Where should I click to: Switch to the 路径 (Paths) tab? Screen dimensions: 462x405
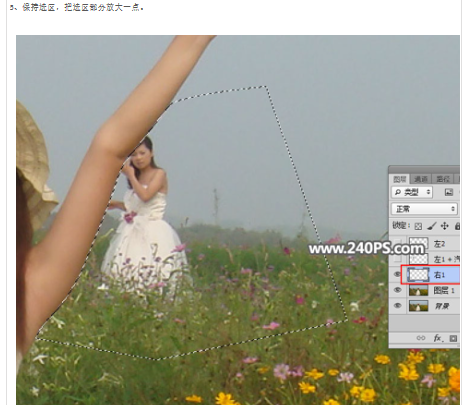pos(443,179)
